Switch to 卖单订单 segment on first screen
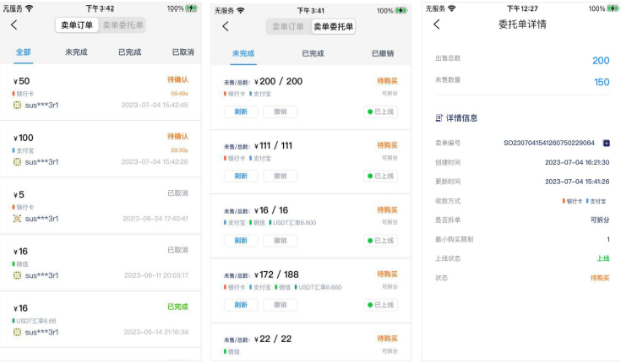Image resolution: width=621 pixels, height=364 pixels. coord(77,25)
